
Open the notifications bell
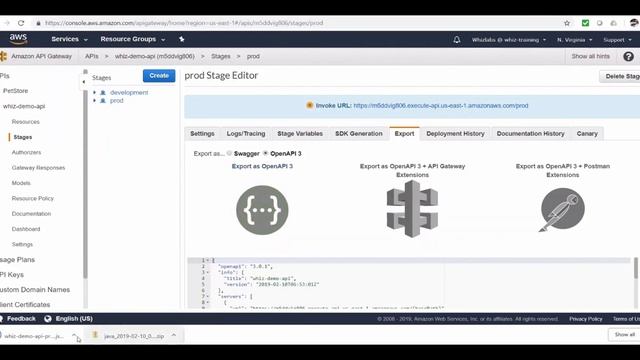pos(457,40)
